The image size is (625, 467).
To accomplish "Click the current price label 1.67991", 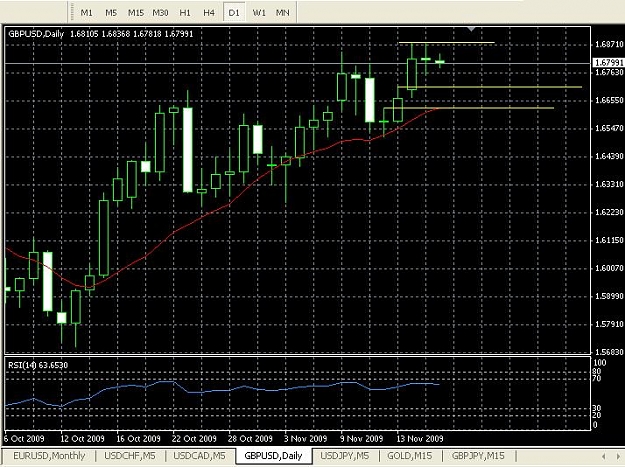I will click(x=608, y=63).
